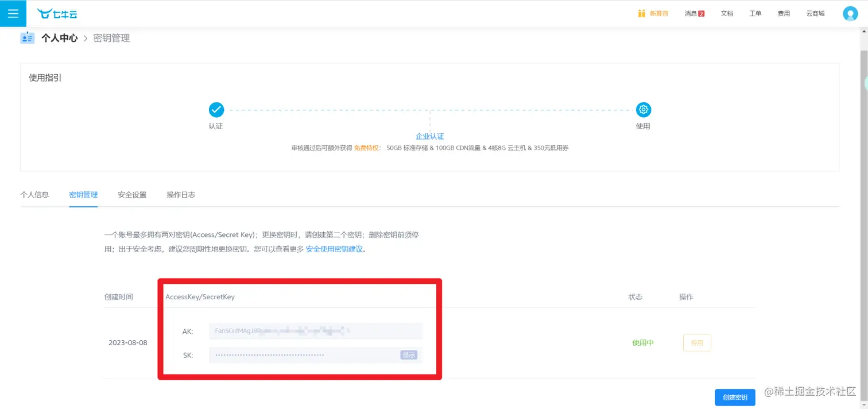868x409 pixels.
Task: Click the 认证 checkmark step icon
Action: [x=216, y=109]
